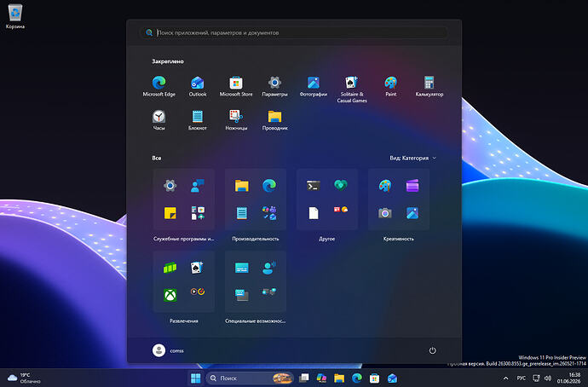Viewport: 588px width, 387px height.
Task: Open pinned Параметры settings app
Action: coord(274,87)
